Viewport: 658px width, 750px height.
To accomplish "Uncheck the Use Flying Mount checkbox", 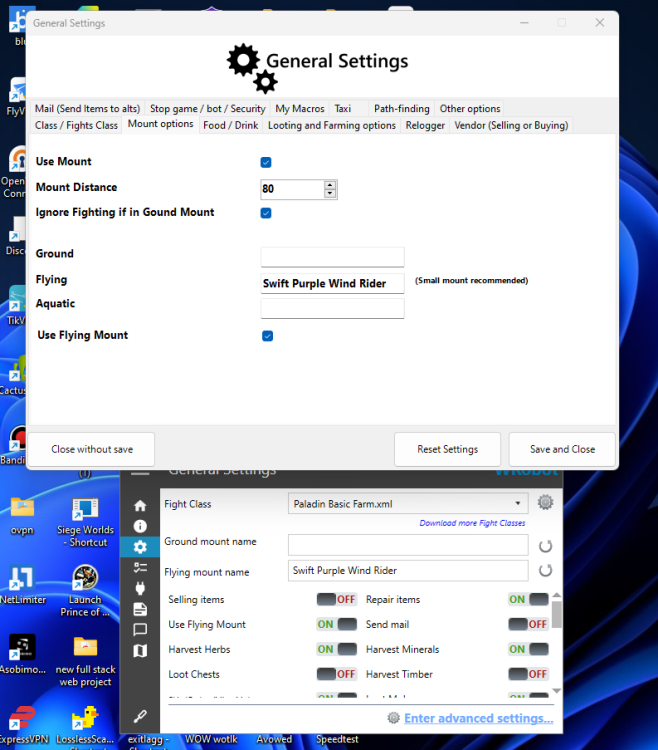I will tap(267, 336).
